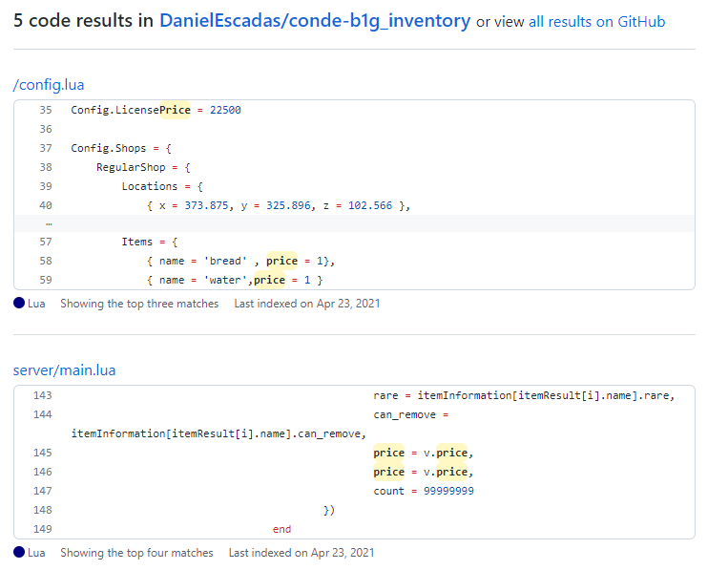The width and height of the screenshot is (728, 570).
Task: Click line number 40 in config.lua
Action: (x=46, y=205)
